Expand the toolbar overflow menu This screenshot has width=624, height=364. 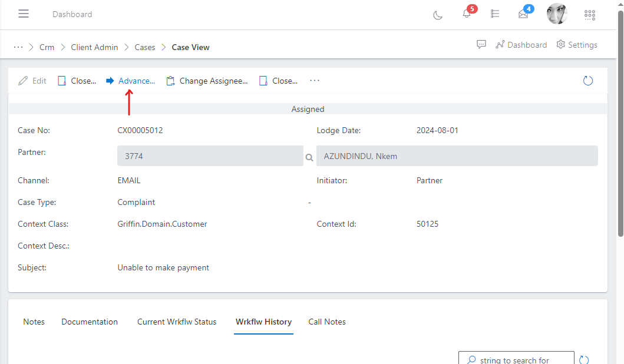click(315, 81)
